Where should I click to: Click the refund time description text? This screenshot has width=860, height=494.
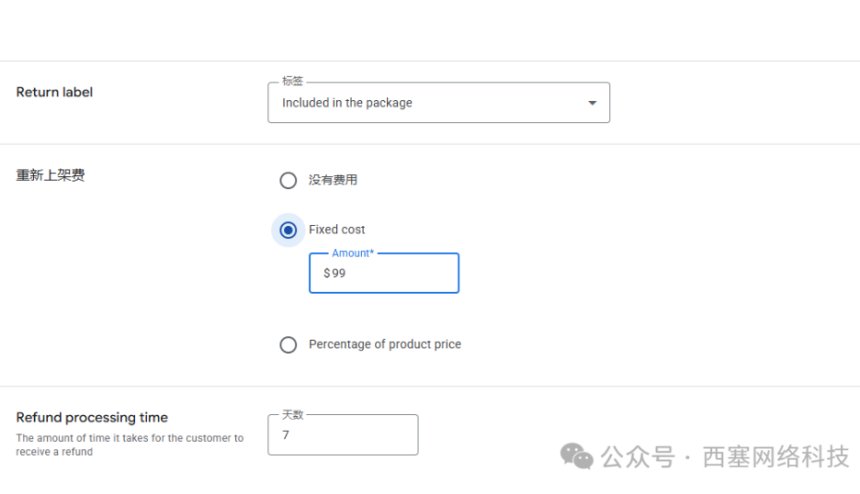[x=129, y=445]
